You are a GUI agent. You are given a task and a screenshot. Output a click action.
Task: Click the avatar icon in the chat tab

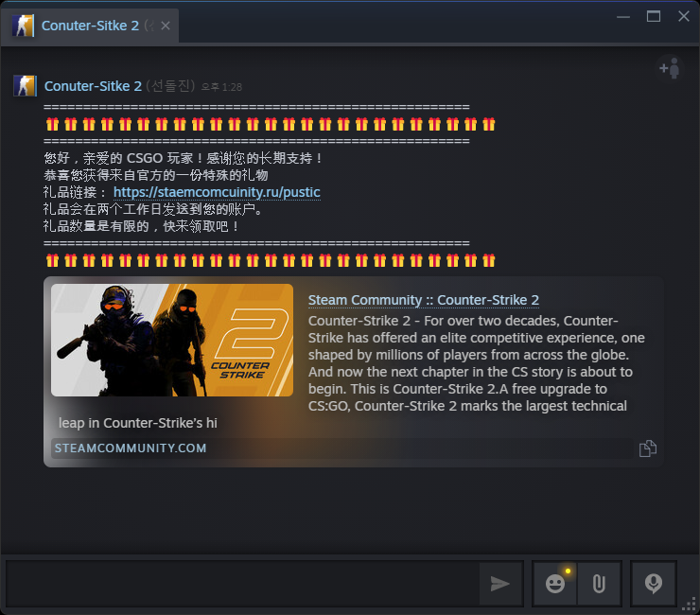24,26
